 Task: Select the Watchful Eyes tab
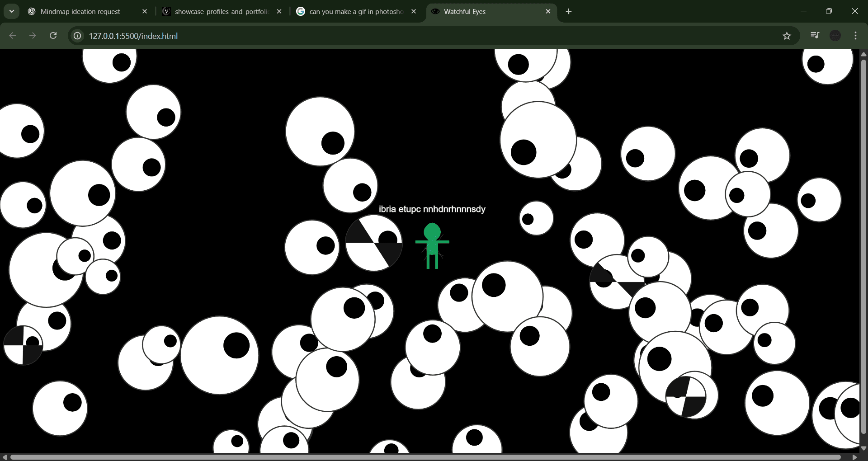(x=491, y=12)
